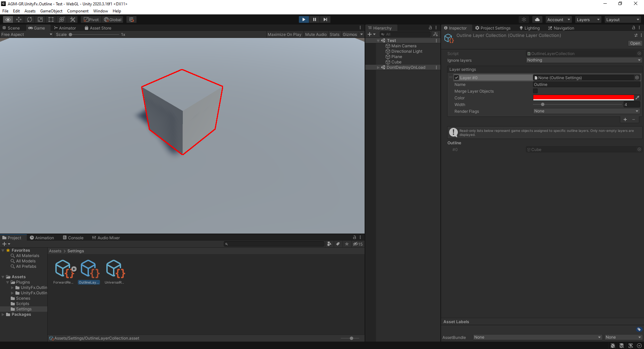Click the color eyedropper icon
The height and width of the screenshot is (349, 644).
pyautogui.click(x=637, y=98)
